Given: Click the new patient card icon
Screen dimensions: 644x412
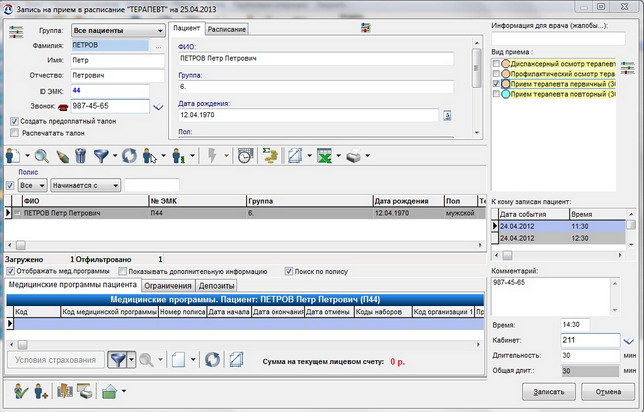Looking at the screenshot, I should pos(13,156).
